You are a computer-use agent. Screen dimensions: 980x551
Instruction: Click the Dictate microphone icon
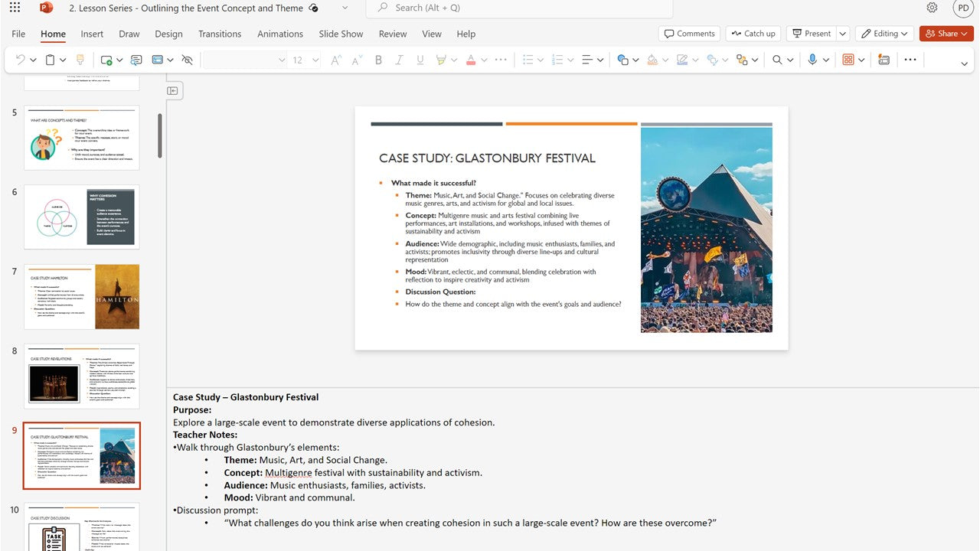pyautogui.click(x=812, y=60)
